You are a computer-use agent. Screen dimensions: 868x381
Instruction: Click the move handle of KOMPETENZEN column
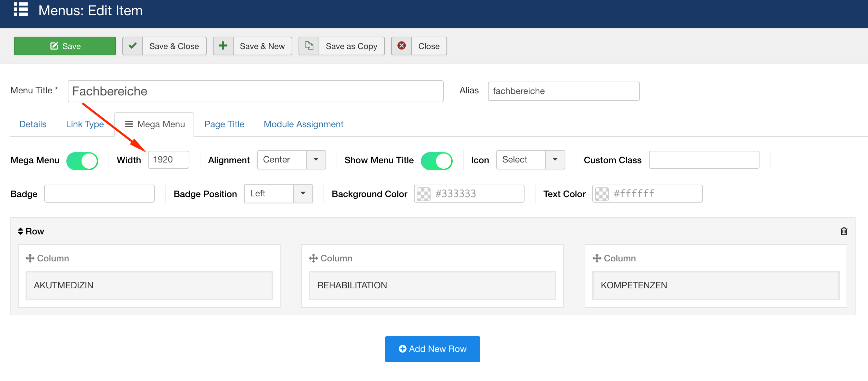597,258
